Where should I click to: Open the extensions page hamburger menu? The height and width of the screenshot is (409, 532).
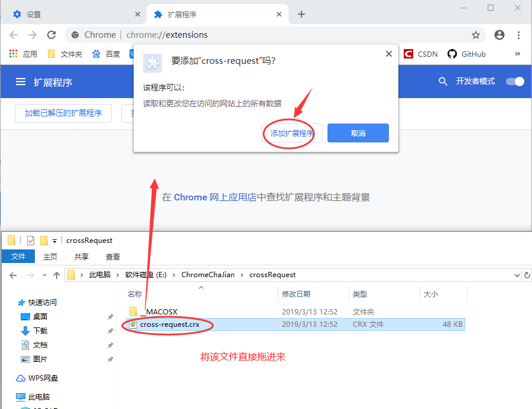[21, 82]
